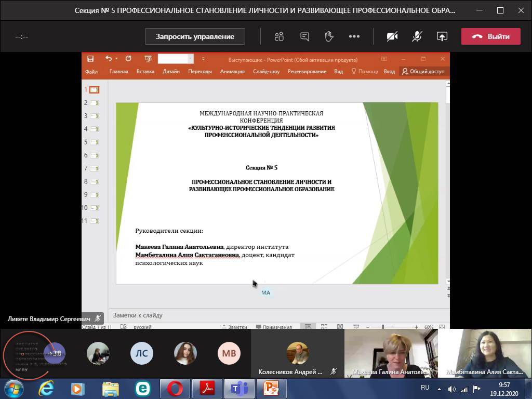Toggle the camera on or off

point(392,36)
